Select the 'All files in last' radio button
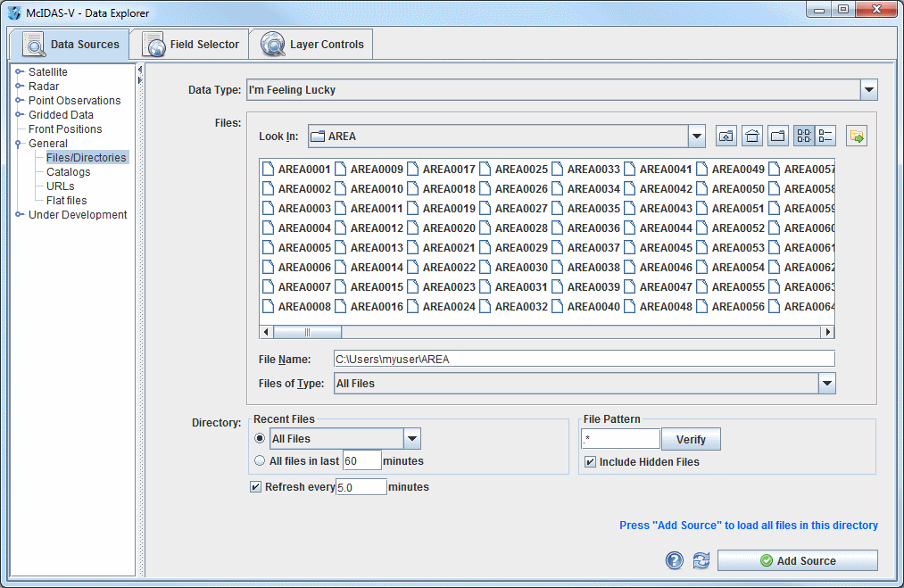This screenshot has height=588, width=904. click(260, 461)
